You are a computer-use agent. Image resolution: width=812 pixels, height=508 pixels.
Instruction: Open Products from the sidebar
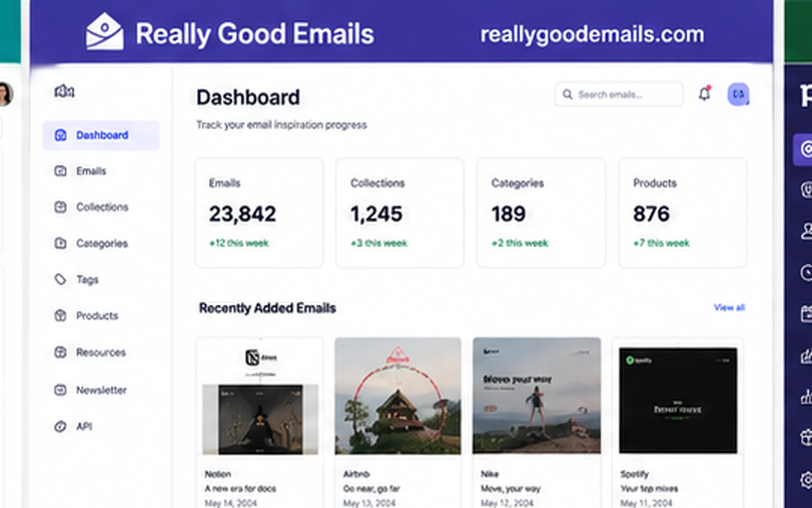(x=87, y=316)
